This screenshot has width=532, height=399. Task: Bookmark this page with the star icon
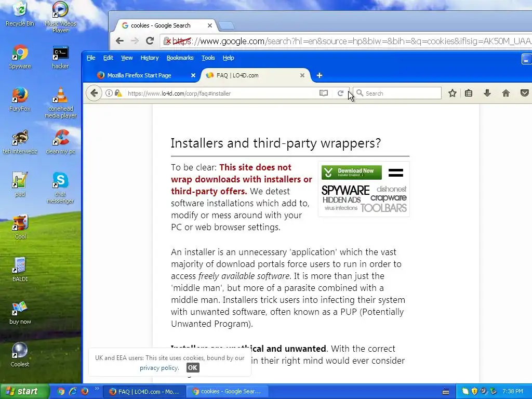[x=453, y=93]
